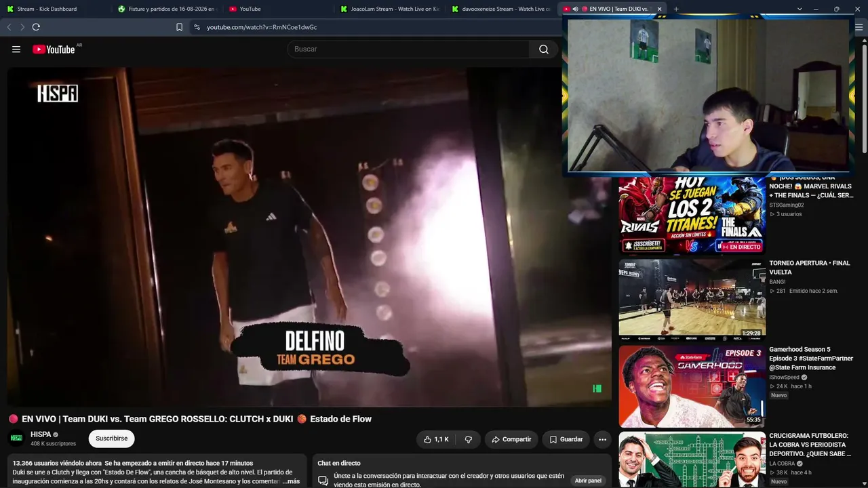Visit the STSGaming02 channel

point(787,205)
